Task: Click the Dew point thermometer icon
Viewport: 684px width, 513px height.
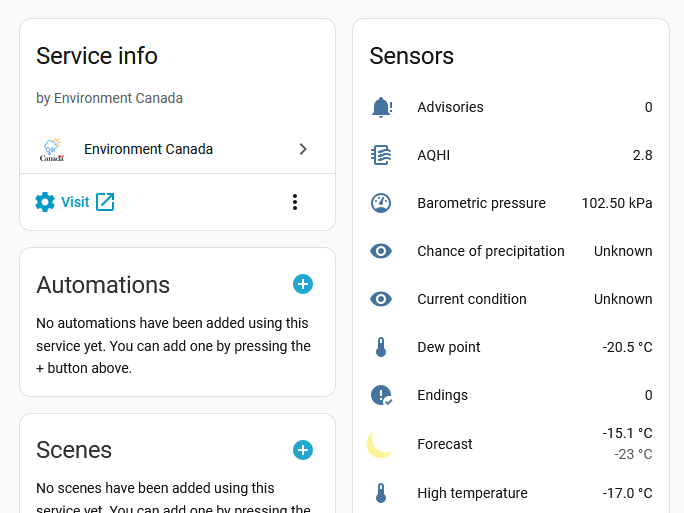Action: click(x=381, y=347)
